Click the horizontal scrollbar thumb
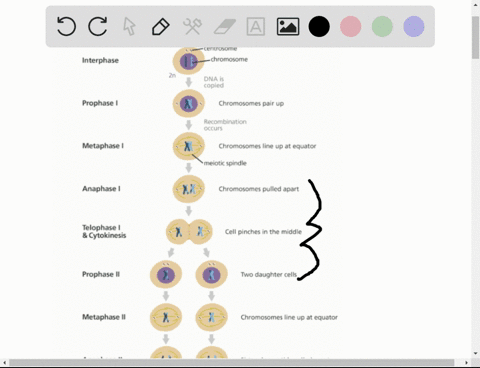This screenshot has height=368, width=480. tap(232, 362)
